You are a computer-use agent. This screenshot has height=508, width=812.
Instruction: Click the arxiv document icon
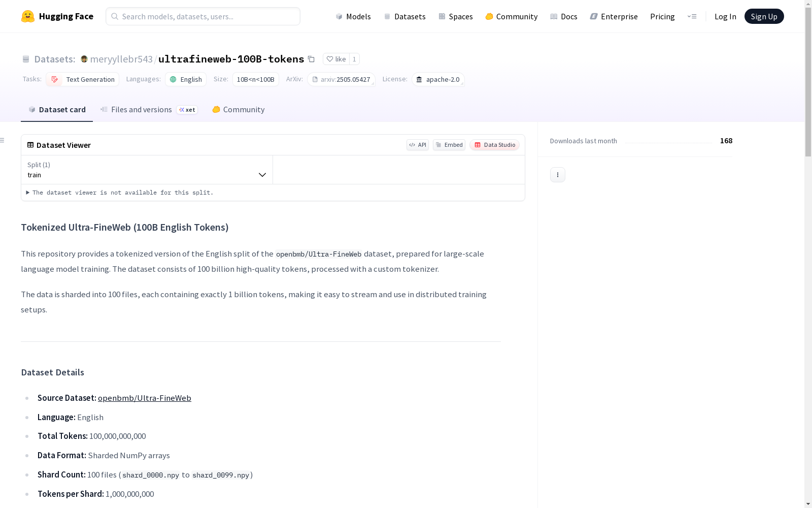point(315,79)
